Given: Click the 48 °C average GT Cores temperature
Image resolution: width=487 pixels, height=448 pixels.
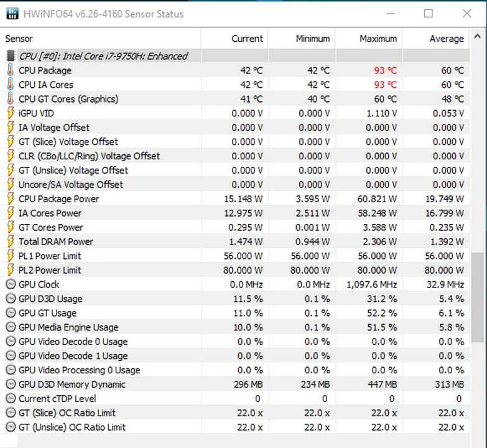Looking at the screenshot, I should click(453, 99).
